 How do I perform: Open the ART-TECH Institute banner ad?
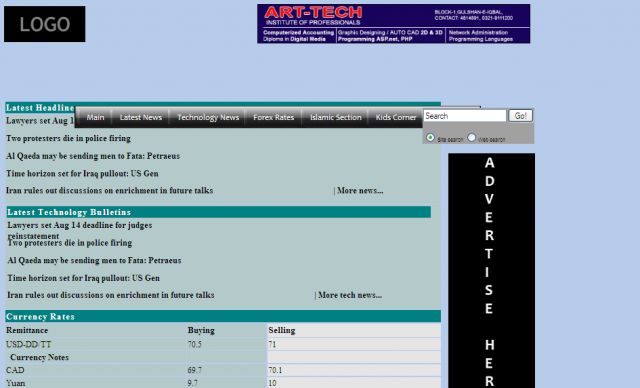pyautogui.click(x=393, y=24)
